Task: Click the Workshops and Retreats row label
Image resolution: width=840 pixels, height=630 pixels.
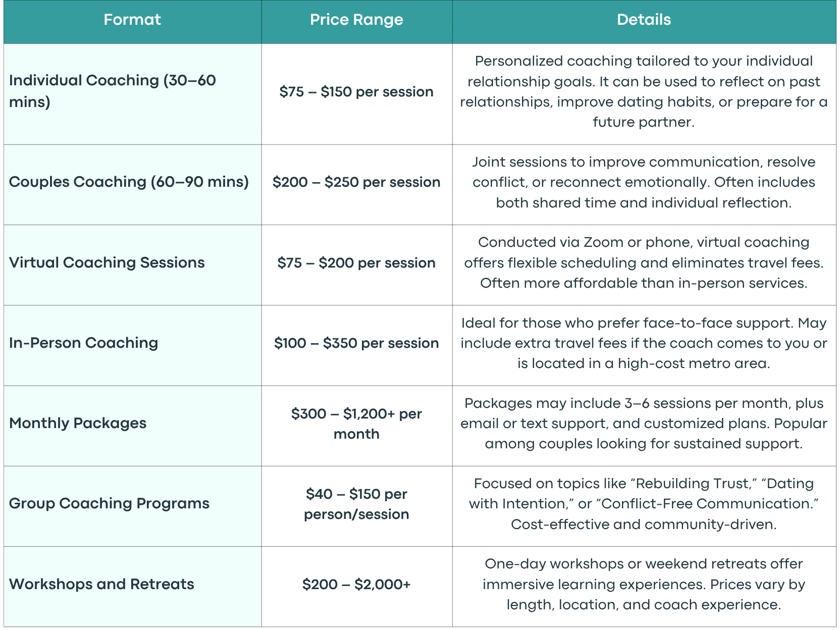Action: point(101,584)
